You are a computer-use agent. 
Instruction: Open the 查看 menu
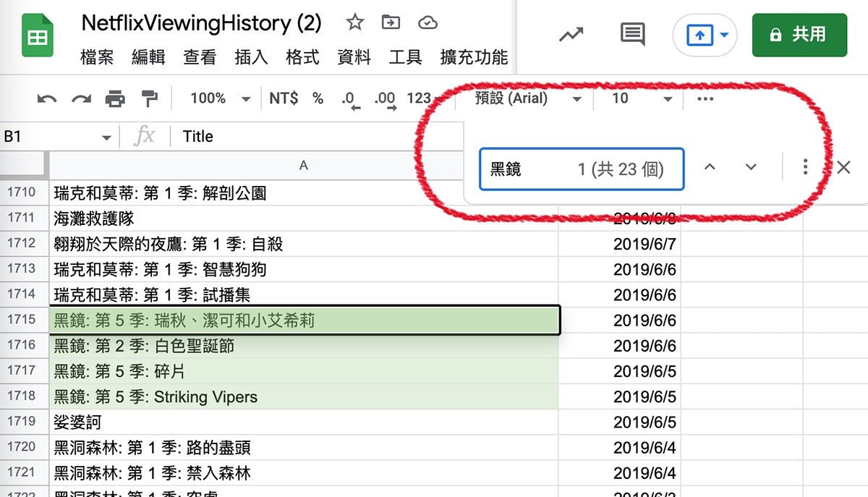[x=200, y=57]
